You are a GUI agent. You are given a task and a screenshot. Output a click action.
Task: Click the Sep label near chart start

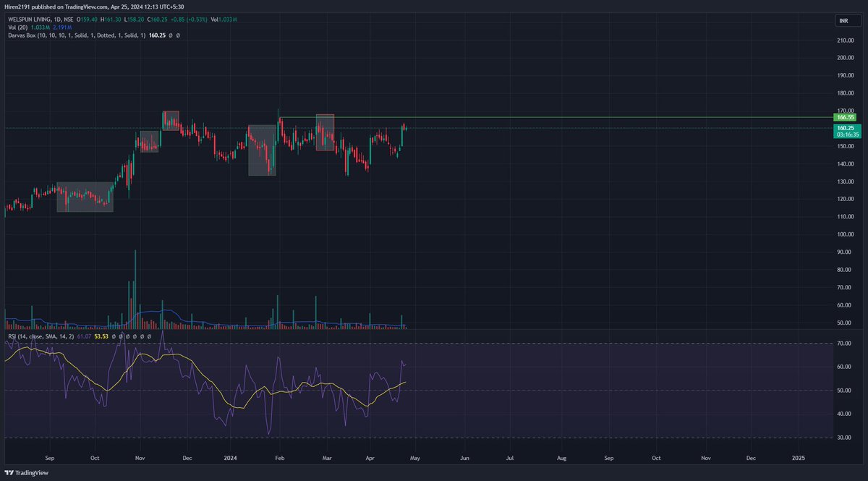(49, 458)
